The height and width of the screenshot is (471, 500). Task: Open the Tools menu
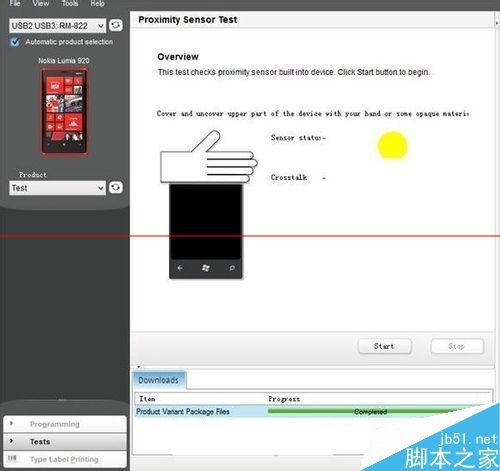[x=70, y=4]
